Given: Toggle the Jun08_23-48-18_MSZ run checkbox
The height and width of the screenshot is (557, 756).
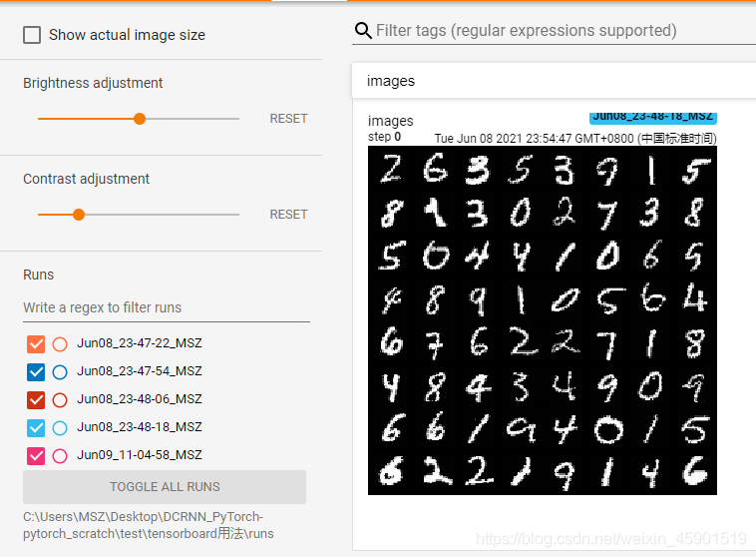Looking at the screenshot, I should click(x=36, y=427).
